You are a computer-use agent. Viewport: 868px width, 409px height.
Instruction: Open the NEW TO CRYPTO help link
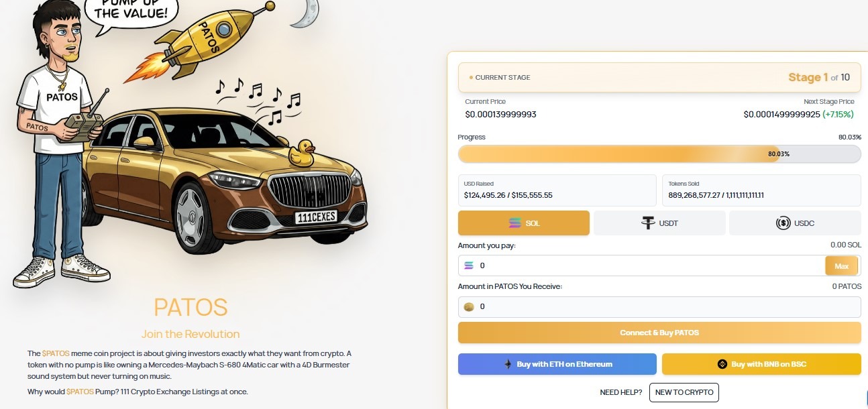pyautogui.click(x=684, y=392)
